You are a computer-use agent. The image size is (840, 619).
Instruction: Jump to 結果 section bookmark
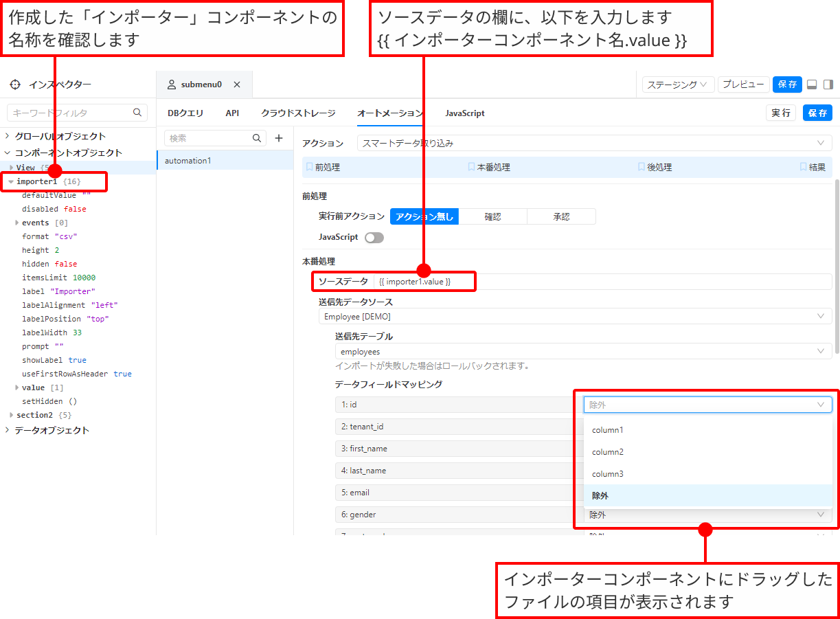pos(813,167)
